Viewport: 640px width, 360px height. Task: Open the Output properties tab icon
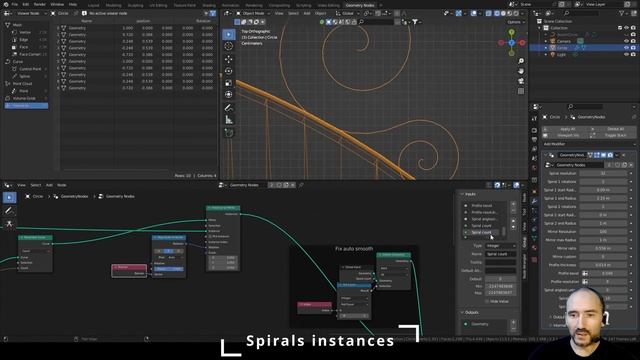click(534, 140)
